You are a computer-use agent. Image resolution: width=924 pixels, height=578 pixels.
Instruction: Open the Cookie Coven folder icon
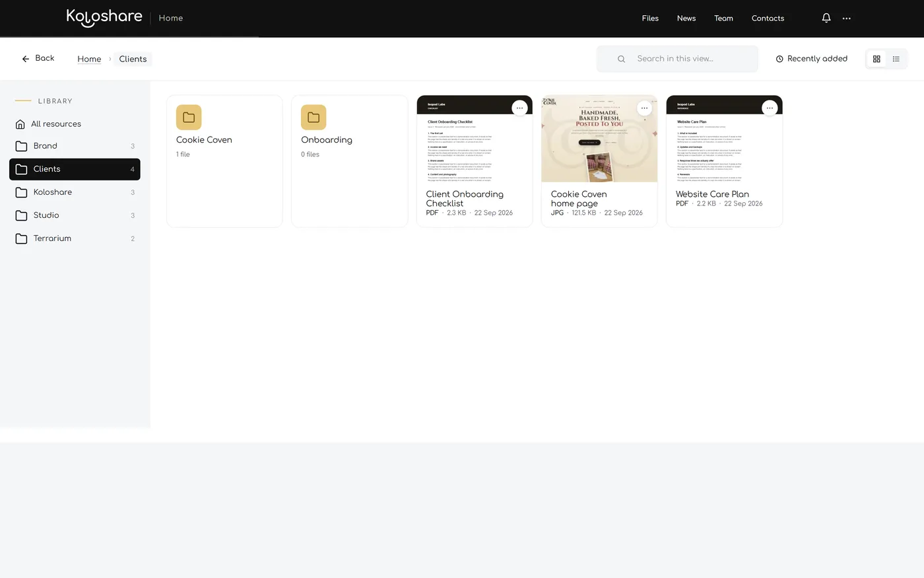(189, 118)
